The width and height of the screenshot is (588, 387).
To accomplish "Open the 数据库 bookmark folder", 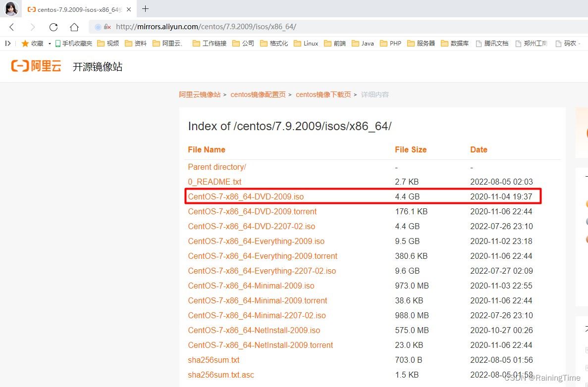I will coord(455,44).
